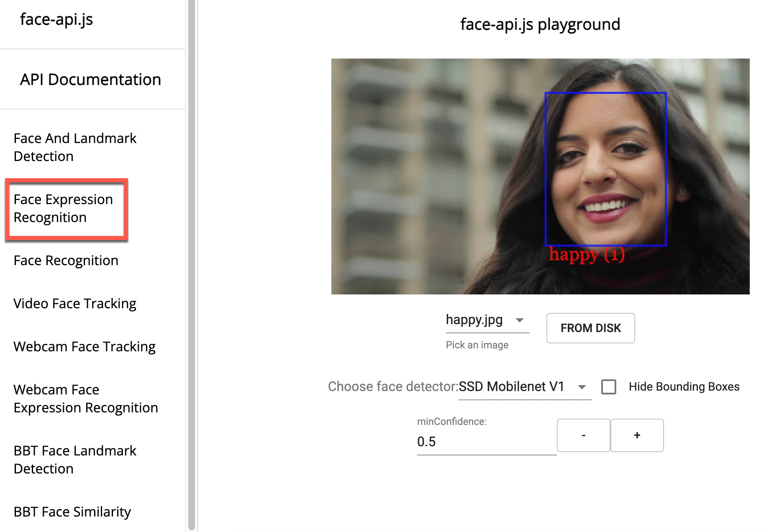The image size is (769, 532).
Task: Decrease minConfidence with the minus button
Action: tap(584, 435)
